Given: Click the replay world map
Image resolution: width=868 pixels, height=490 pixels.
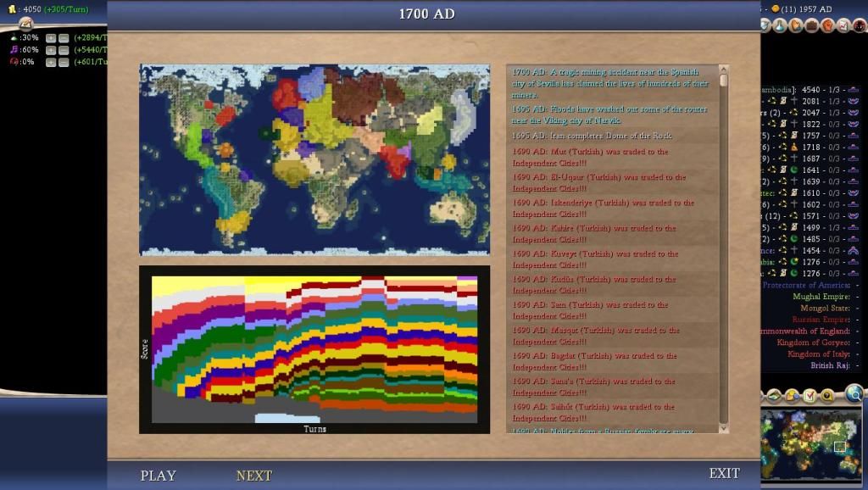Looking at the screenshot, I should 314,159.
